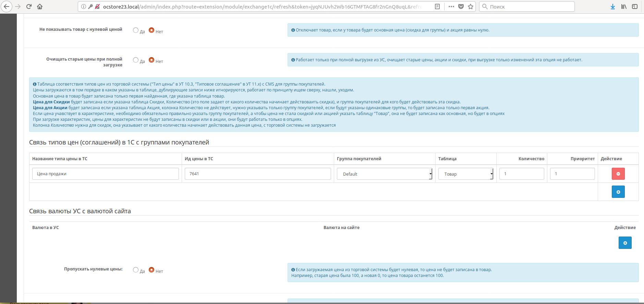Click the 'Связь валюты УС с валютой сайта' heading
Image resolution: width=644 pixels, height=304 pixels.
pyautogui.click(x=80, y=211)
